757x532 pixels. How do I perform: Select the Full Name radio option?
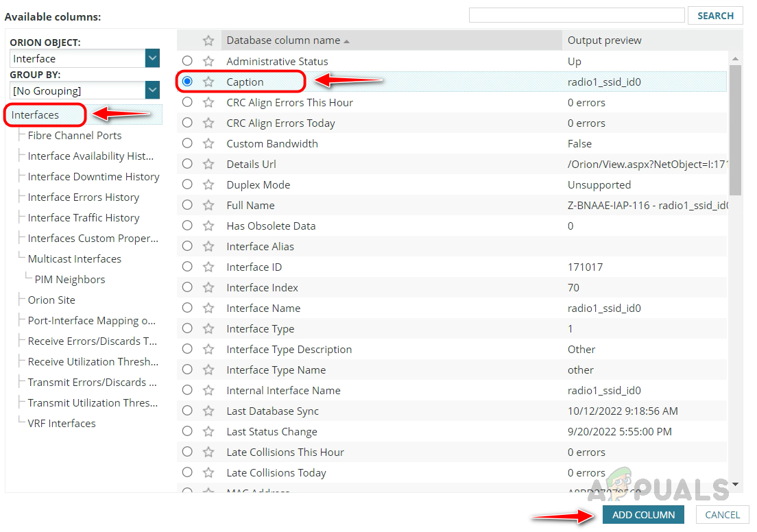(187, 205)
